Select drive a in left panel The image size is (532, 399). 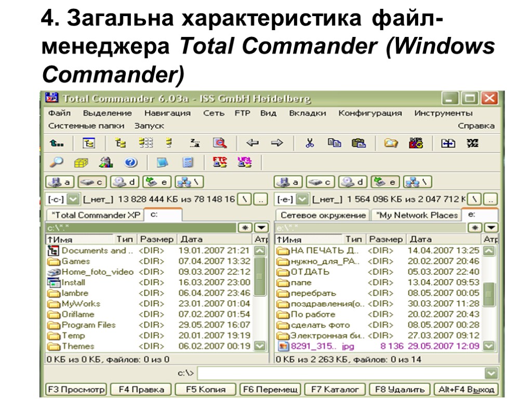click(60, 182)
